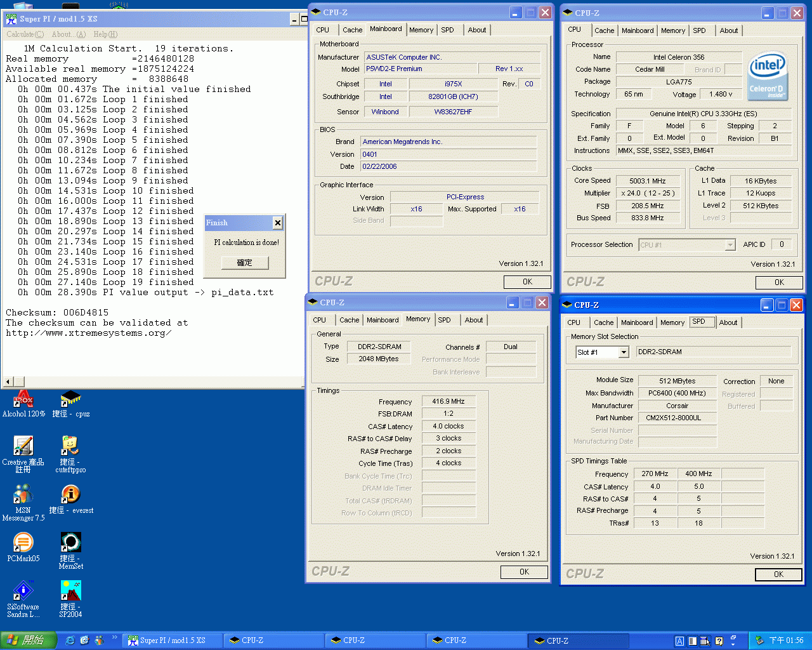Open the SPD tab in the Mainboard window
The image size is (812, 650).
[448, 30]
